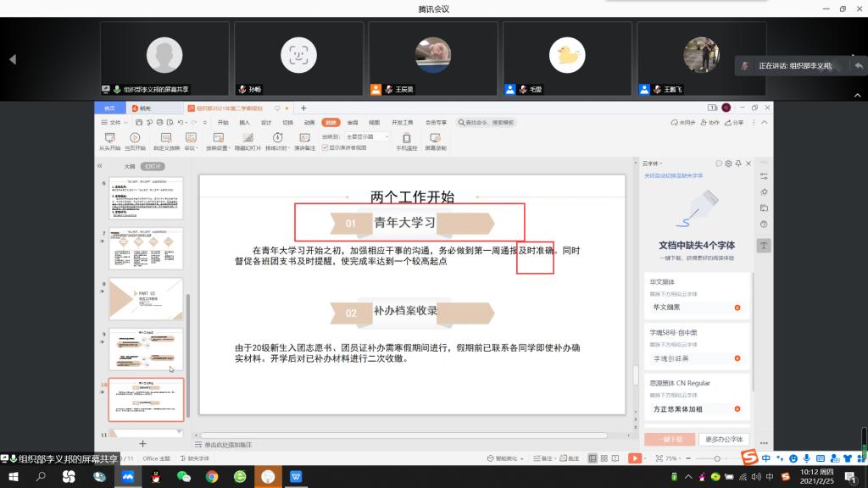Image resolution: width=868 pixels, height=488 pixels.
Task: Switch to the 动画 ribbon tab
Action: (x=309, y=122)
